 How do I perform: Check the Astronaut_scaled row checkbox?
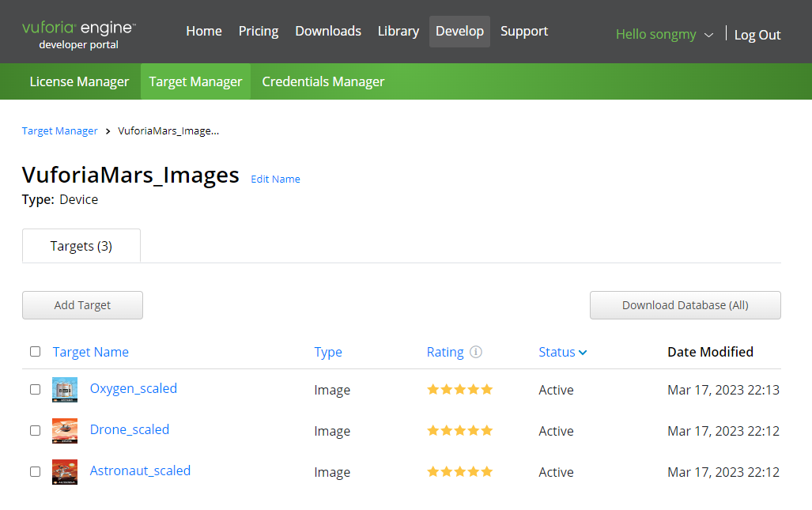point(36,472)
